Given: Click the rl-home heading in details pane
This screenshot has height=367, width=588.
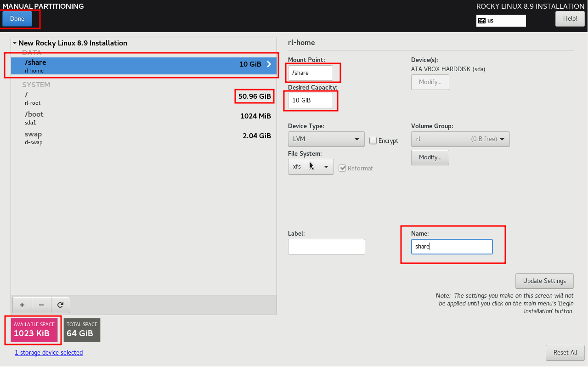Looking at the screenshot, I should point(301,43).
